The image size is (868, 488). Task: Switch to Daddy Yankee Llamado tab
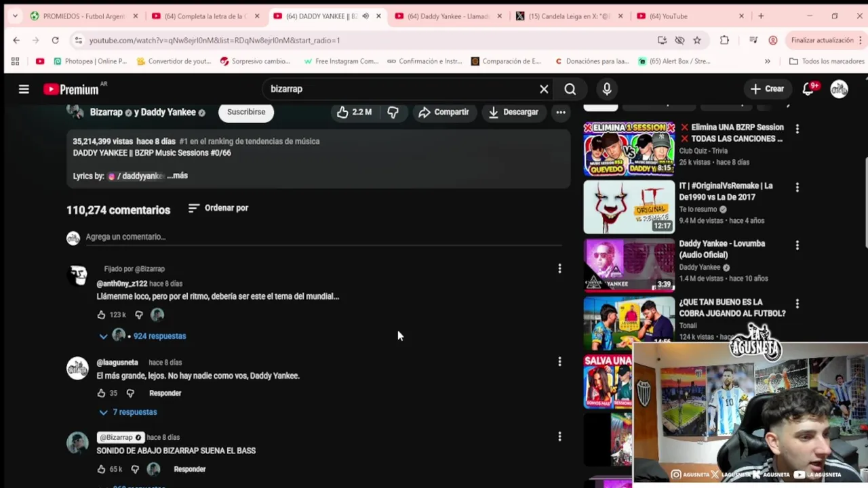pyautogui.click(x=448, y=16)
